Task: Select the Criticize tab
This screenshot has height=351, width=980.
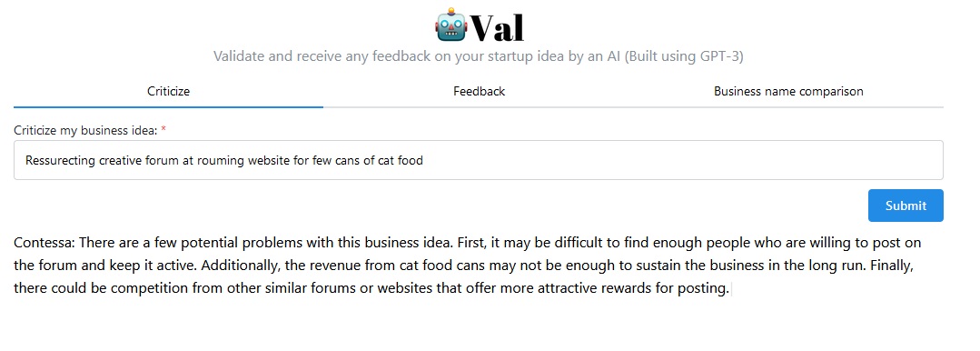Action: tap(168, 91)
